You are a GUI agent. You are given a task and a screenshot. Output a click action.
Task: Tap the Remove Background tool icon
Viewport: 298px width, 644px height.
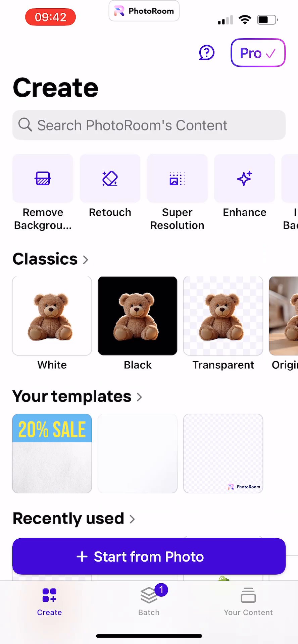point(43,178)
